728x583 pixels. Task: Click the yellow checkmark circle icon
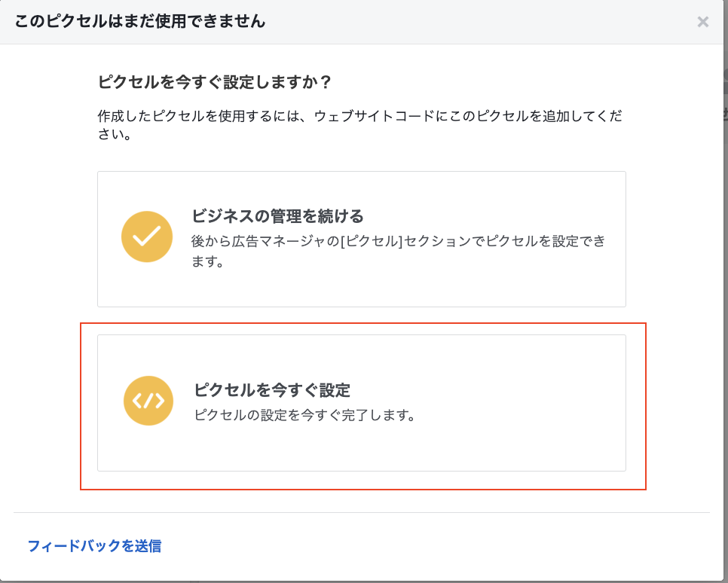click(x=147, y=237)
